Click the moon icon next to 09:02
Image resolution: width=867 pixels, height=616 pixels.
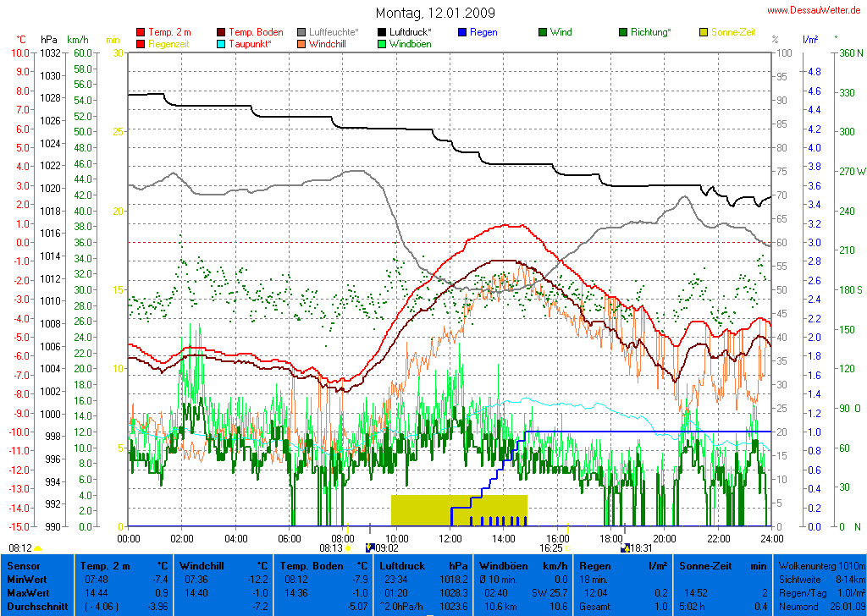click(369, 548)
